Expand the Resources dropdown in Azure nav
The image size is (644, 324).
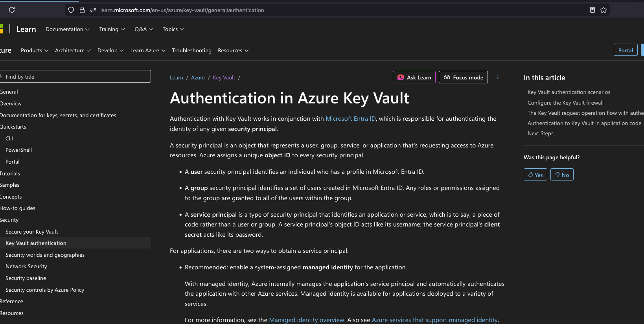click(x=233, y=50)
